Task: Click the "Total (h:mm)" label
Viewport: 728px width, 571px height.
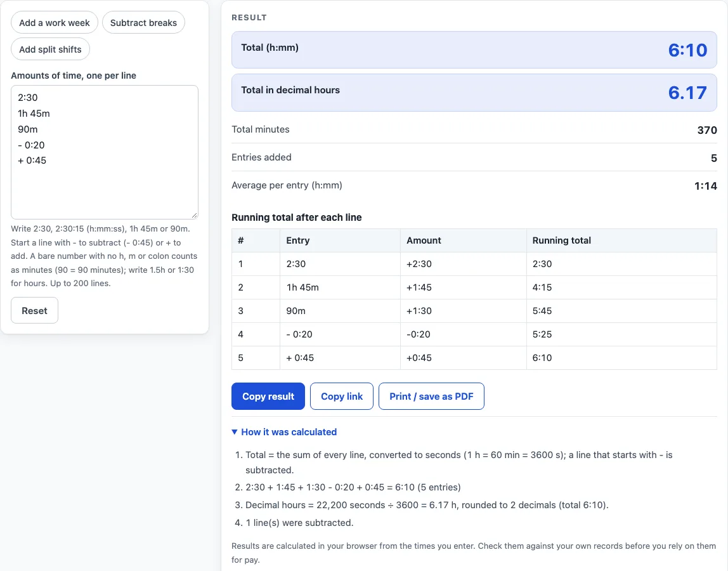Action: click(270, 48)
